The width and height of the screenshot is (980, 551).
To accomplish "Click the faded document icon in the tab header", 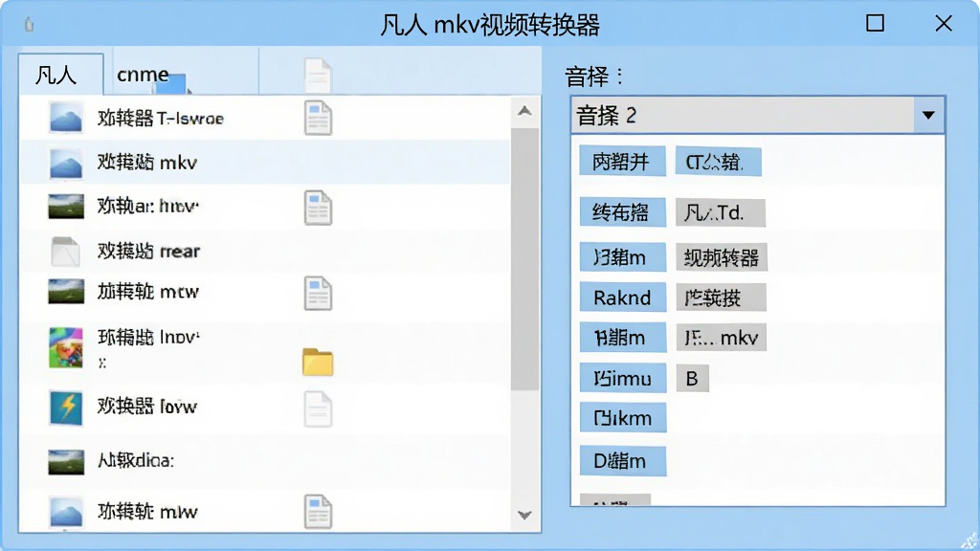I will (318, 77).
